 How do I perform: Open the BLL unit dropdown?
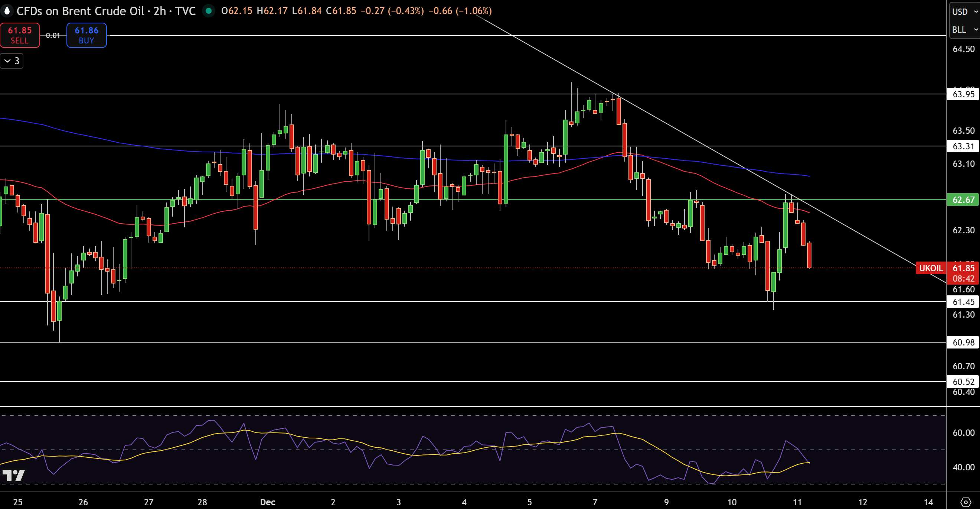tap(962, 30)
